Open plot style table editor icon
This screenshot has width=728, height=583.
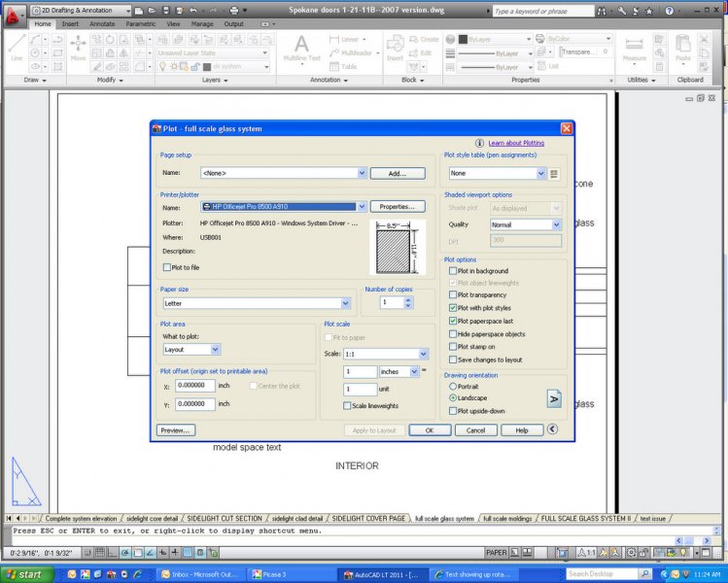coord(554,174)
